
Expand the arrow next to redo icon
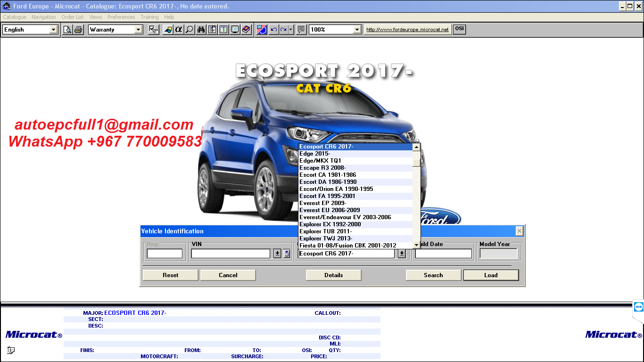[291, 29]
